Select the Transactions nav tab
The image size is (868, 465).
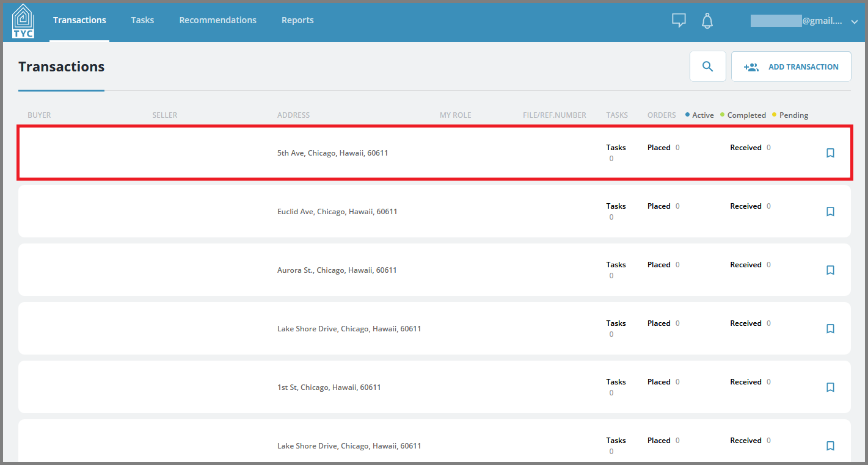(x=79, y=20)
